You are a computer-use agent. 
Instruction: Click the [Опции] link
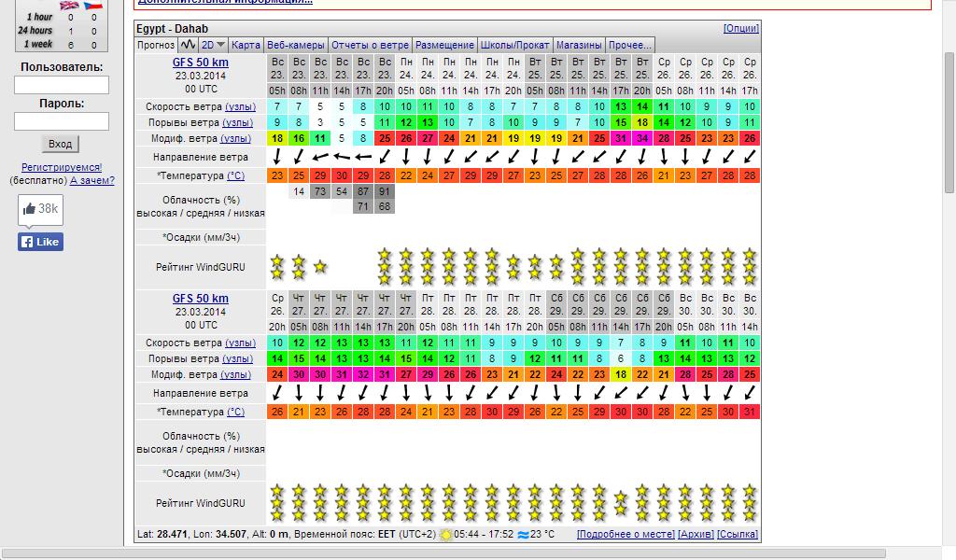coord(740,28)
